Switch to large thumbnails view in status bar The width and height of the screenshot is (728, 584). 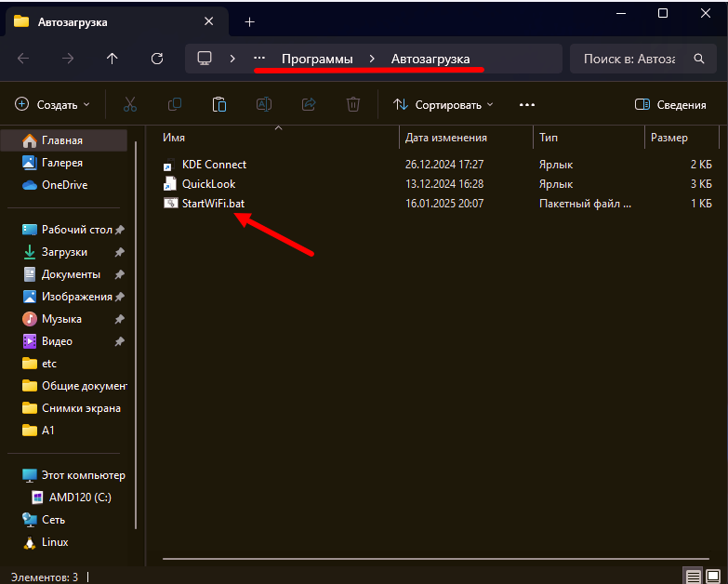click(714, 577)
